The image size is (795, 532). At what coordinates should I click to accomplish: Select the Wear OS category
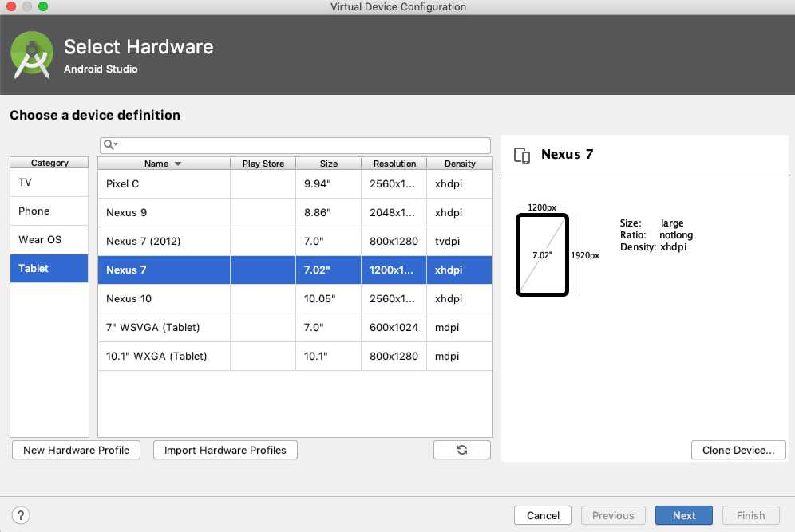49,239
